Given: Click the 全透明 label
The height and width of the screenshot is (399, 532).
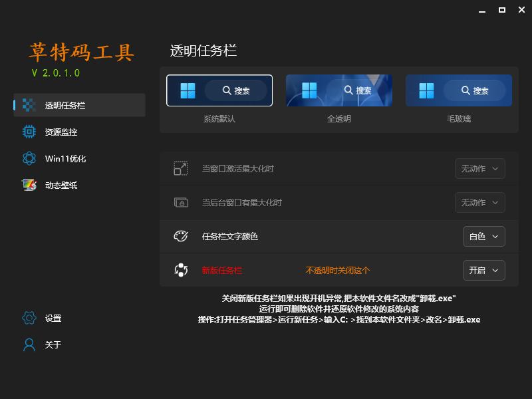Looking at the screenshot, I should pyautogui.click(x=339, y=119).
